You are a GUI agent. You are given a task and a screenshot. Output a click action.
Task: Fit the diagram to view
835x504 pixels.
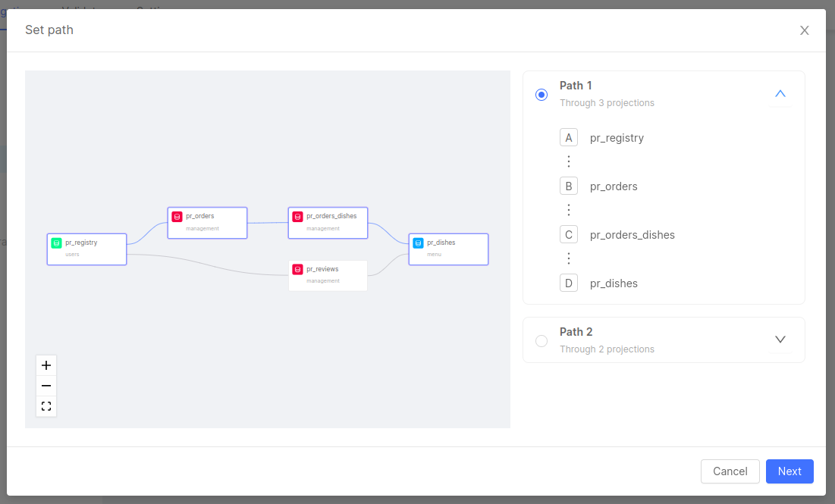[46, 406]
